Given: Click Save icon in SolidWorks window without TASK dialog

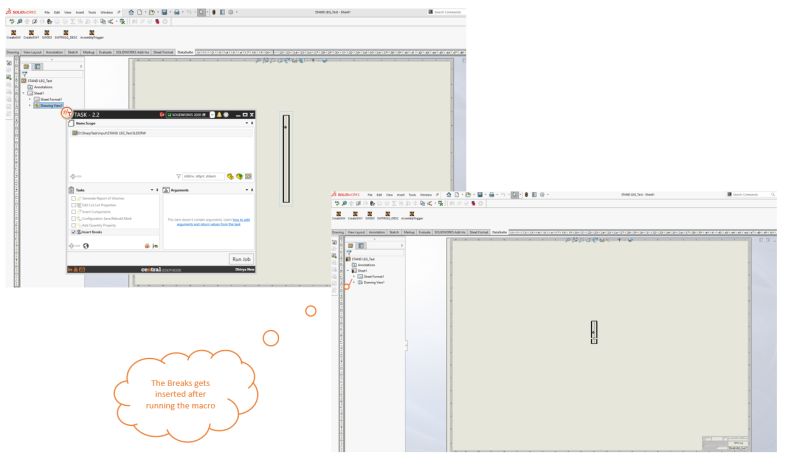Looking at the screenshot, I should (480, 194).
